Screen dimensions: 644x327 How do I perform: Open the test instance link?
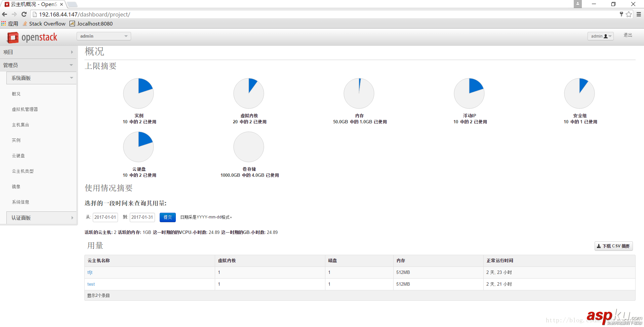pos(91,284)
